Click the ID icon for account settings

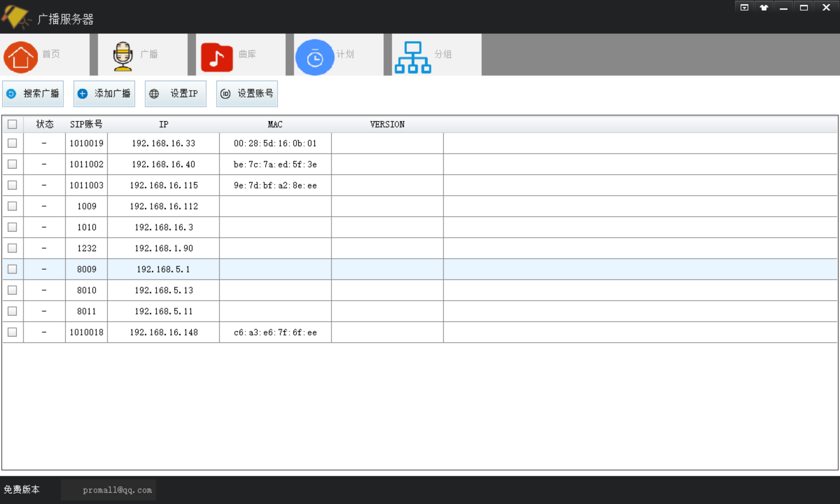pos(225,94)
